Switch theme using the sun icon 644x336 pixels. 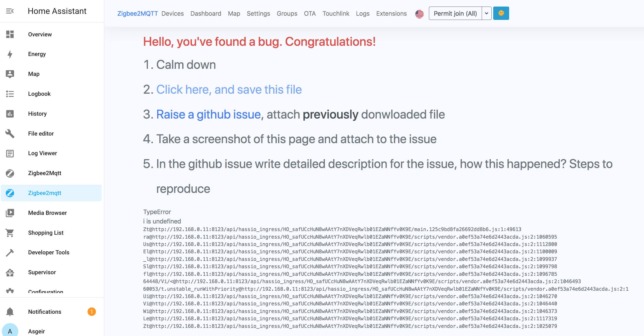501,13
